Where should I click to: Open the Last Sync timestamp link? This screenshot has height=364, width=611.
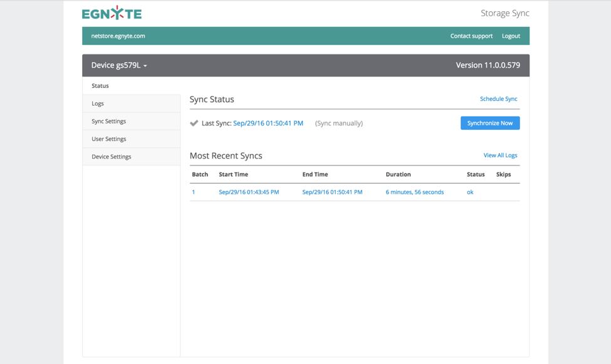tap(268, 123)
